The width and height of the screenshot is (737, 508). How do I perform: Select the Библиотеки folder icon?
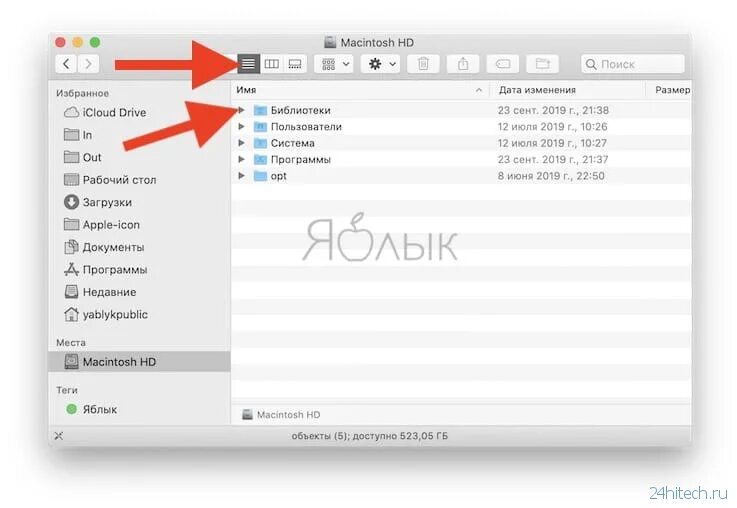[x=260, y=110]
